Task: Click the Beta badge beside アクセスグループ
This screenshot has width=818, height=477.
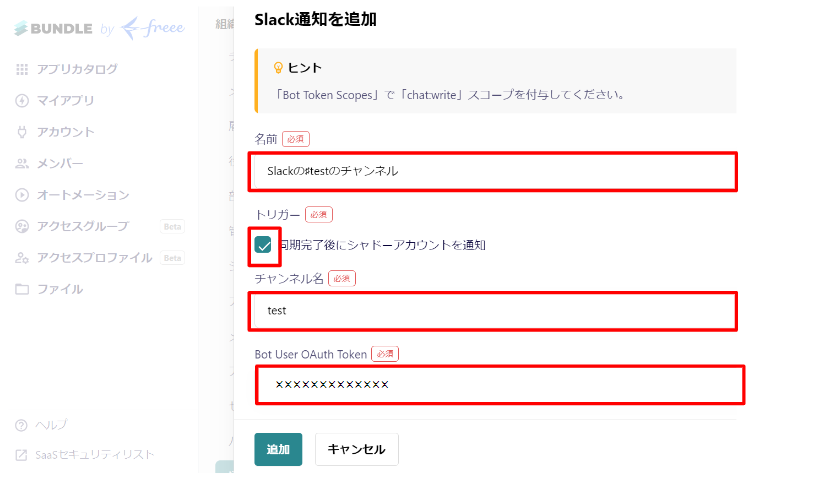Action: (172, 227)
